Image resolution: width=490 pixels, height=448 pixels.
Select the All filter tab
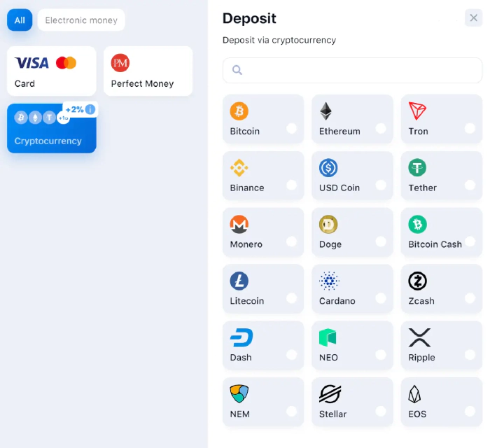point(20,20)
